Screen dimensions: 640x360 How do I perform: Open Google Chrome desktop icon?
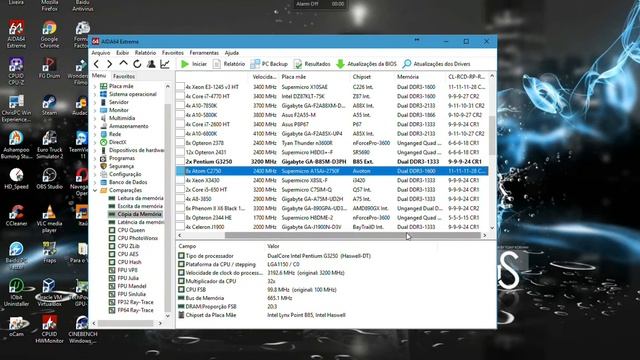(x=49, y=34)
